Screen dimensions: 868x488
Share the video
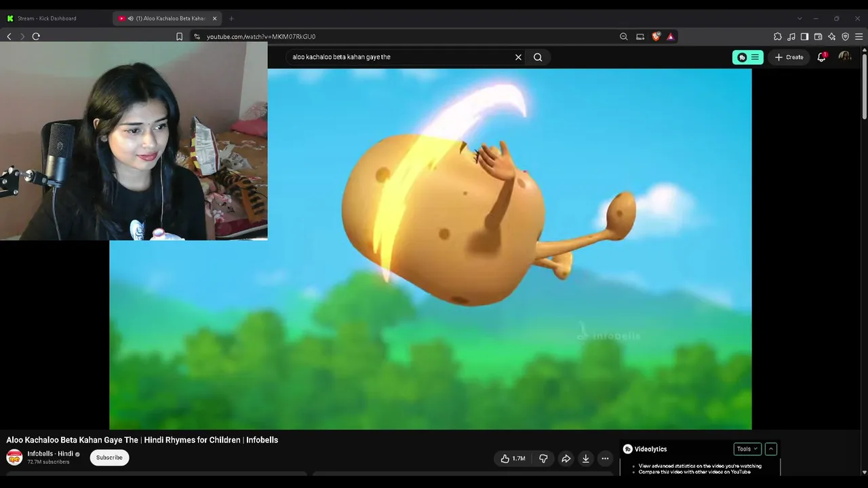tap(566, 459)
